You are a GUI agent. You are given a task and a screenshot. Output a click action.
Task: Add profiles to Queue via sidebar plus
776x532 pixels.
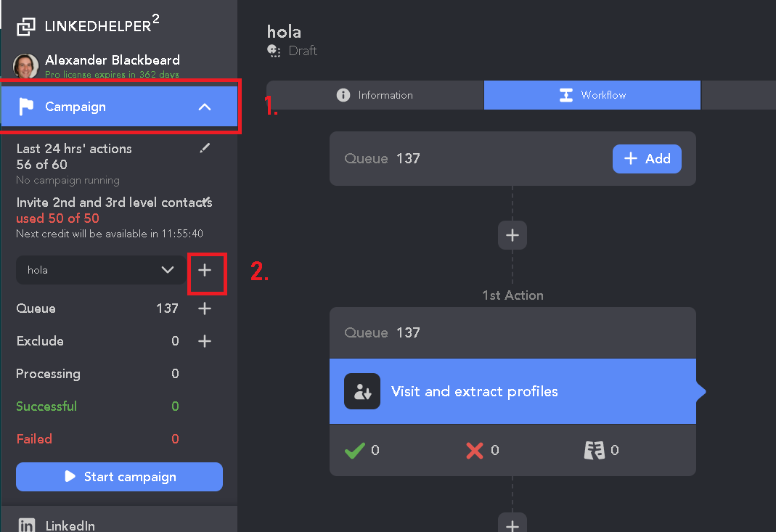pos(205,308)
